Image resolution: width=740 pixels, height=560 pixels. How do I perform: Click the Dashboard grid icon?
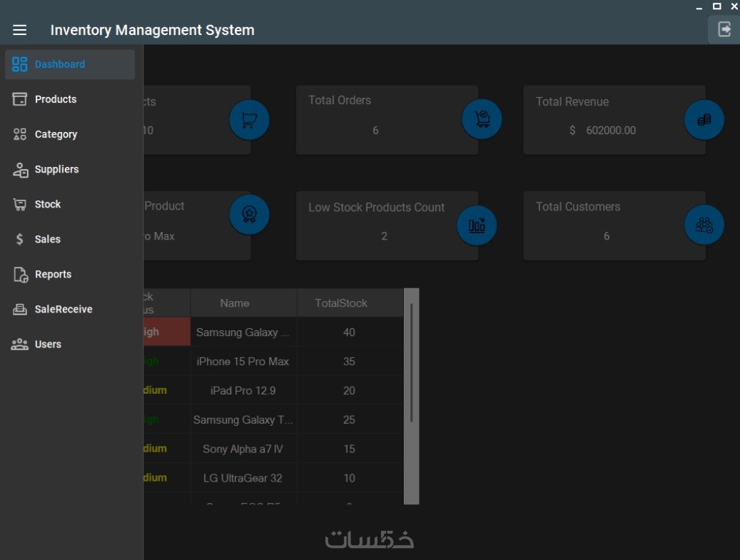tap(19, 64)
